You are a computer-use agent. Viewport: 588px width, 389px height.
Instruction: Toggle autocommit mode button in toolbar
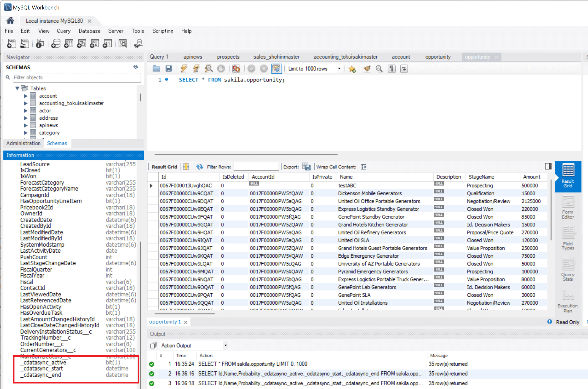tap(277, 69)
